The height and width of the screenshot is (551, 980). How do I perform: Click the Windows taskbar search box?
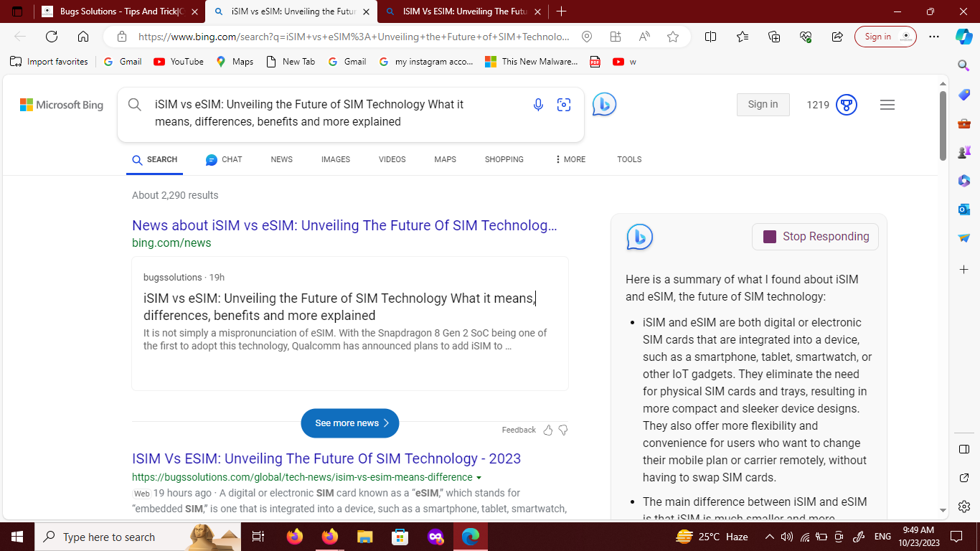tap(136, 537)
